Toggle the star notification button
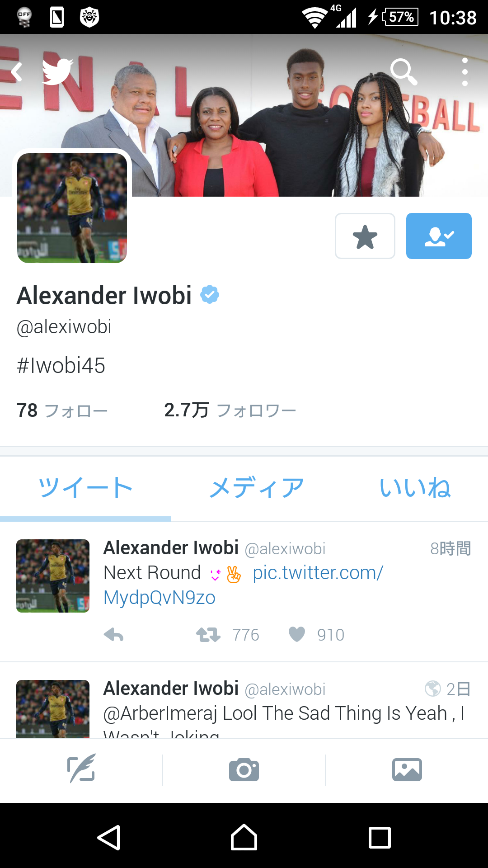The image size is (488, 868). [x=365, y=236]
